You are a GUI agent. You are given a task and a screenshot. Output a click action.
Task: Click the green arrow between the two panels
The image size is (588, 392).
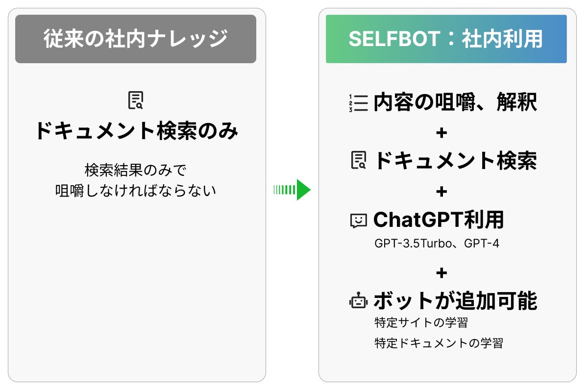[x=292, y=190]
